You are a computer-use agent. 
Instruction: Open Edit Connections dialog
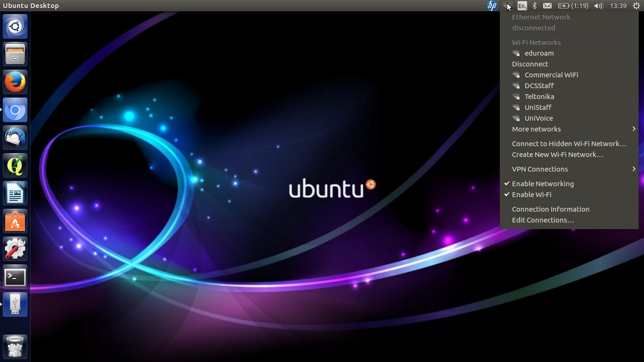pos(569,220)
